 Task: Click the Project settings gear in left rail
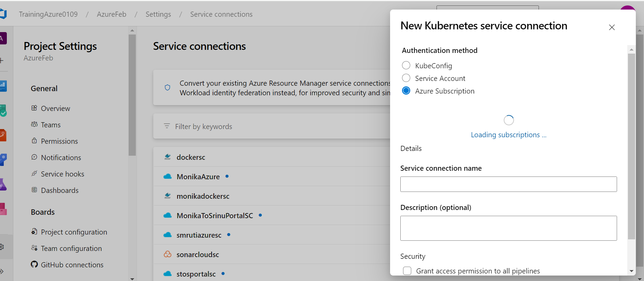[x=2, y=247]
